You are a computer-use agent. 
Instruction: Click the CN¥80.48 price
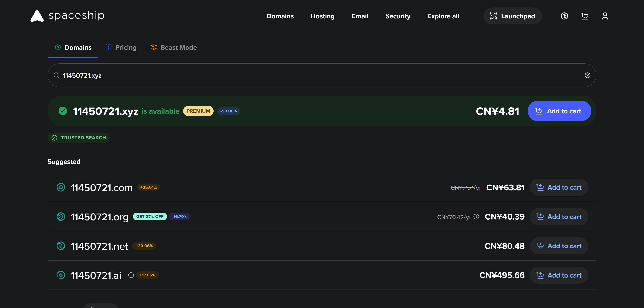(x=504, y=246)
